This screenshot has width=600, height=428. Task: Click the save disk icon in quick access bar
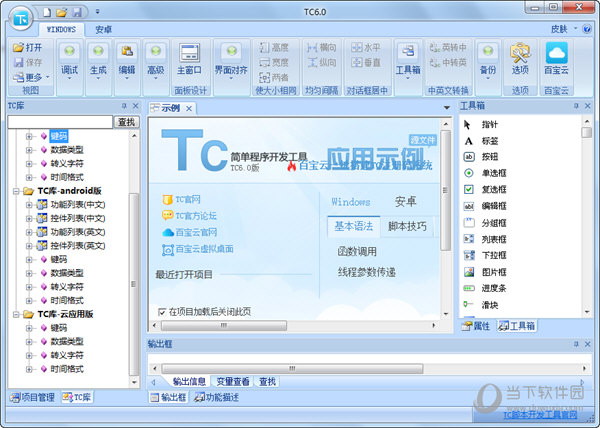tap(77, 13)
